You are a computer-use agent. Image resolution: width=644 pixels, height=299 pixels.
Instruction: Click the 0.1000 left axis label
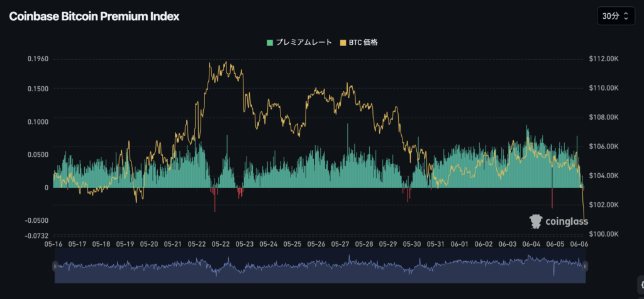tap(38, 121)
